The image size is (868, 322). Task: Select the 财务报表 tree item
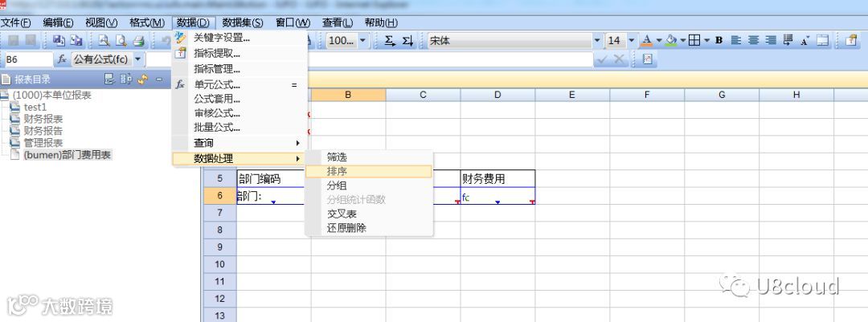43,119
